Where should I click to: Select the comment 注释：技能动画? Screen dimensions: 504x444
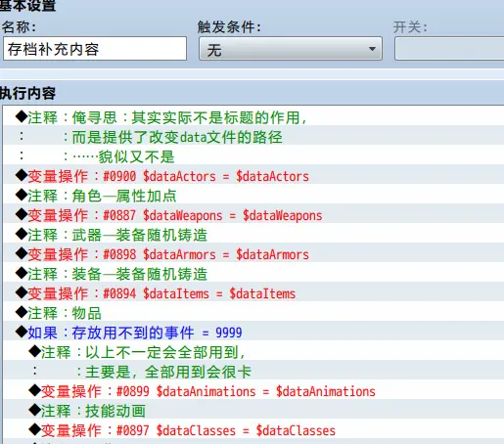253,411
